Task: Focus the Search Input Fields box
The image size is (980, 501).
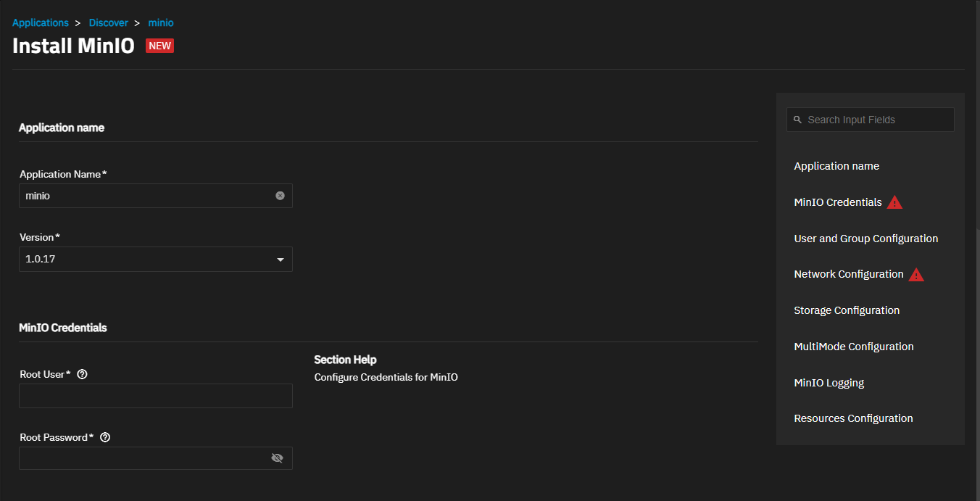Action: 871,120
